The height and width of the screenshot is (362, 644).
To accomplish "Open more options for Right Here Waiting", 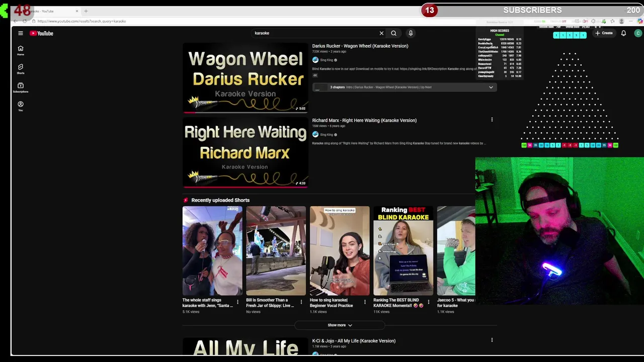I will (x=492, y=120).
